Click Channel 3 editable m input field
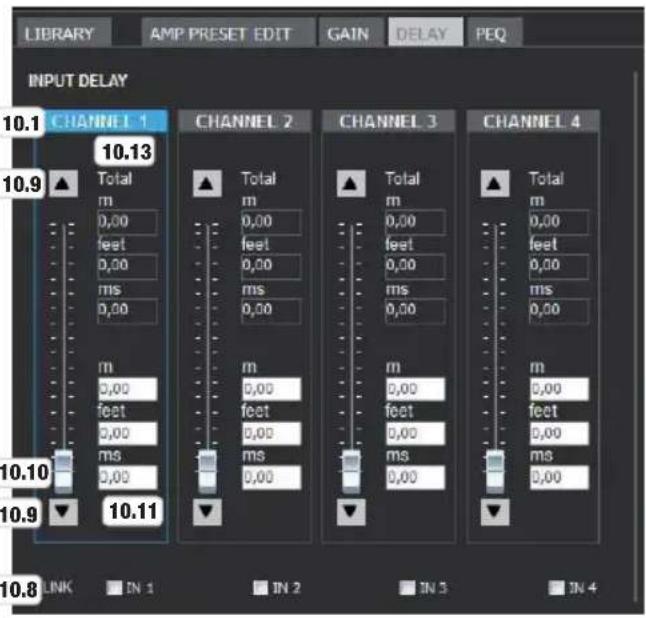Screen dimensions: 646x618 click(x=415, y=389)
